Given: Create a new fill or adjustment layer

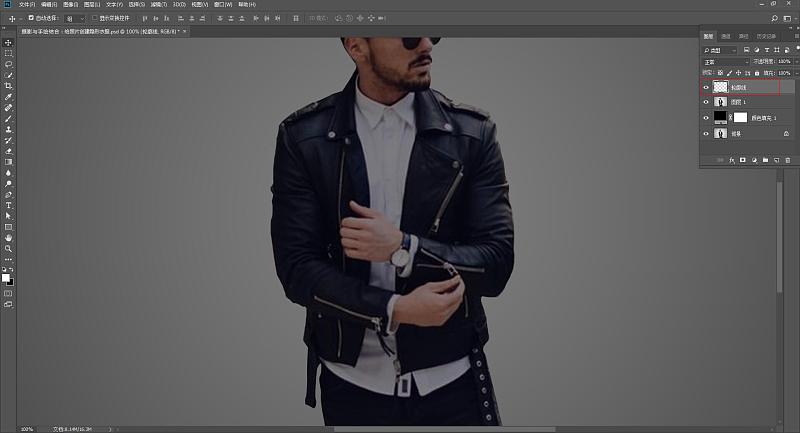Looking at the screenshot, I should 754,160.
